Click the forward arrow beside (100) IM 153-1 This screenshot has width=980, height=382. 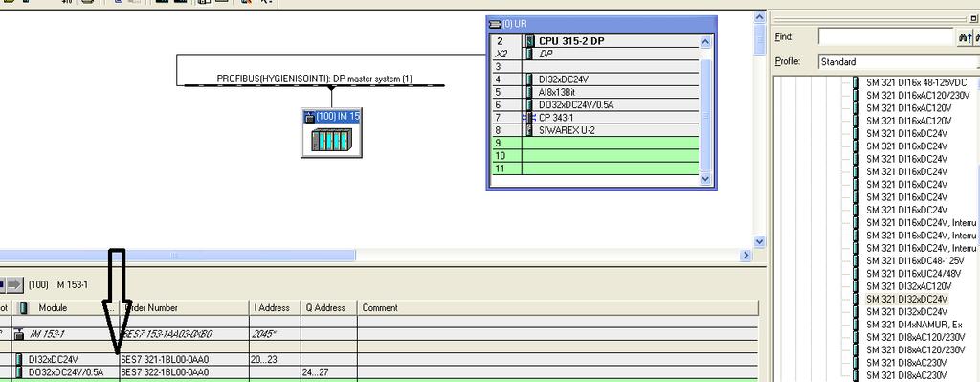pyautogui.click(x=15, y=285)
